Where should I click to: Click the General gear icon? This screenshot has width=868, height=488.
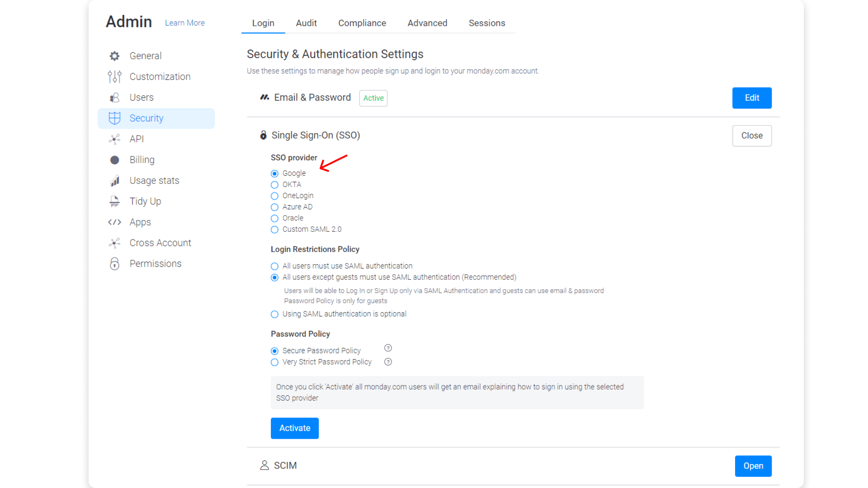tap(114, 56)
